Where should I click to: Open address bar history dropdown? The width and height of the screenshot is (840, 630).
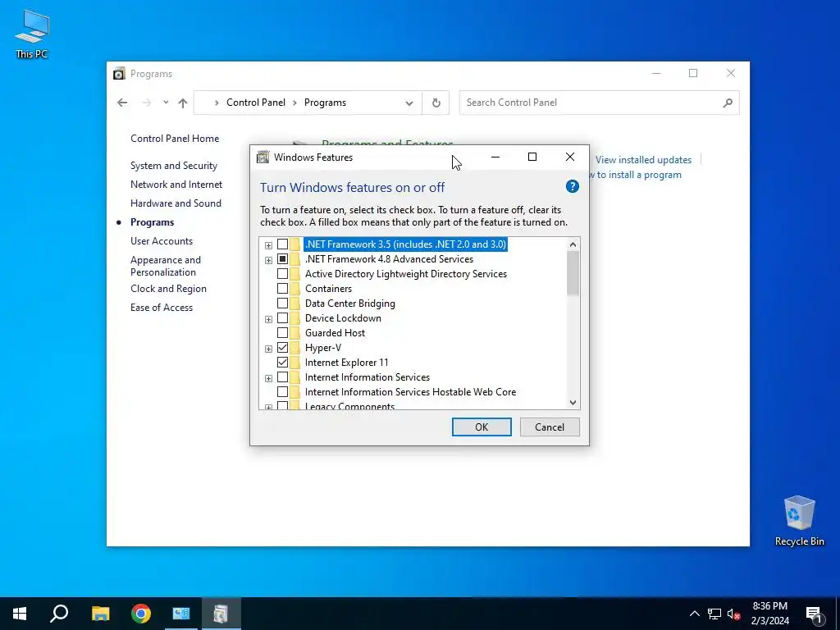[x=409, y=103]
